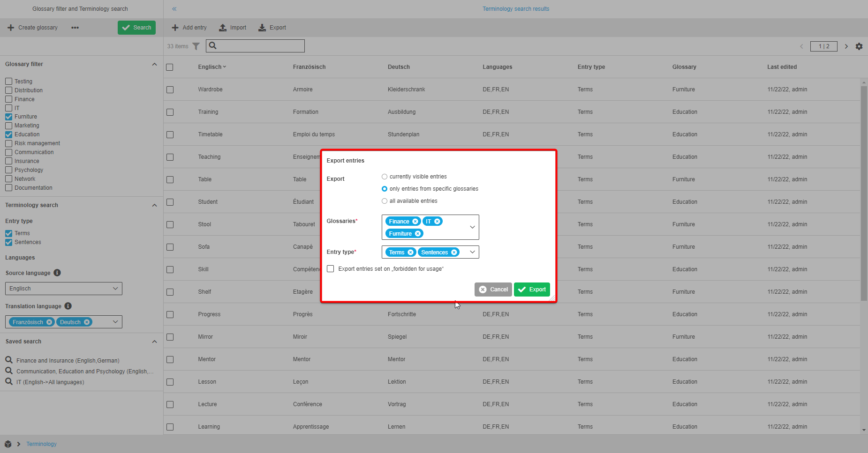
Task: Cancel the Export entries dialog
Action: tap(493, 290)
